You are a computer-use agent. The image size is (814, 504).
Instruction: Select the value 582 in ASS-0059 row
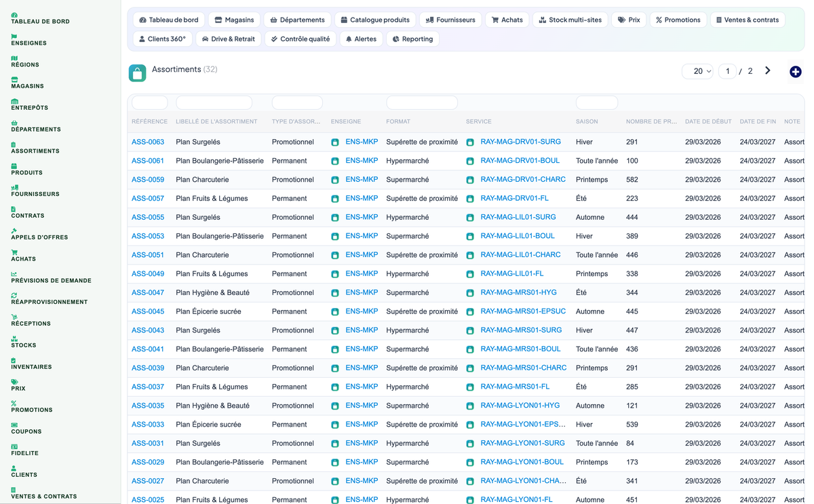coord(632,180)
